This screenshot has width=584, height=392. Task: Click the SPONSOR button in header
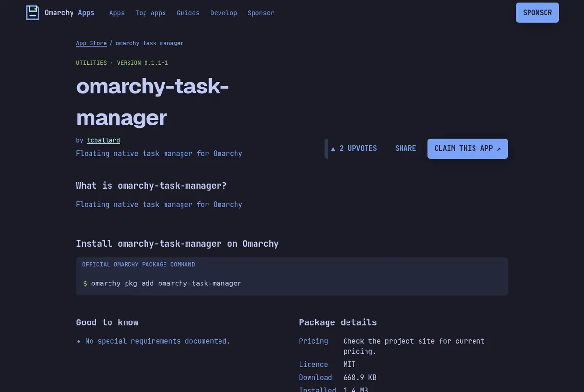point(537,13)
